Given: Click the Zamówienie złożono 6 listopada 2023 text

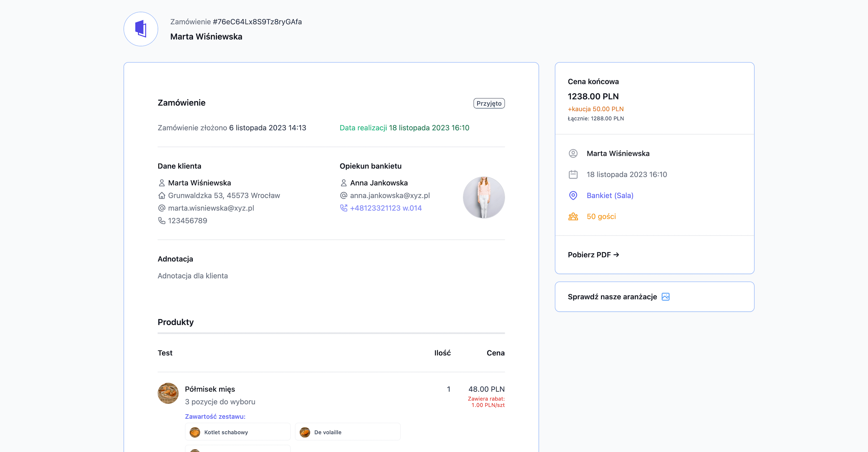Looking at the screenshot, I should [232, 128].
